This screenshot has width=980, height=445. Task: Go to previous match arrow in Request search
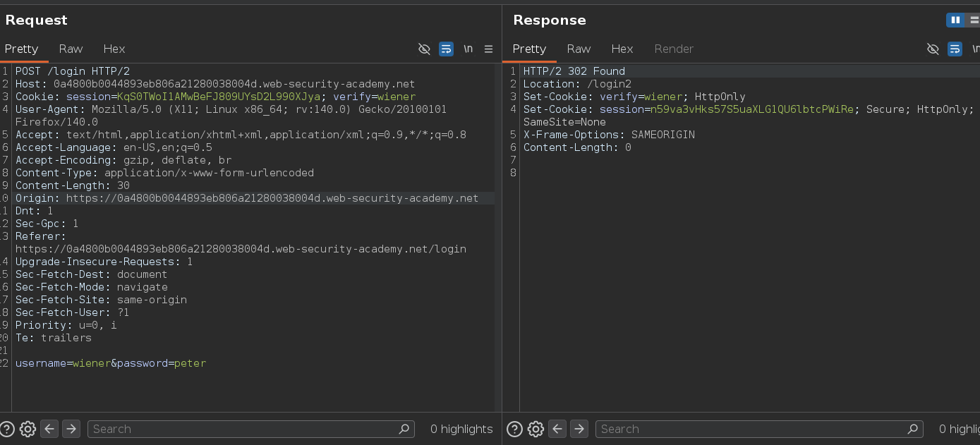(49, 429)
